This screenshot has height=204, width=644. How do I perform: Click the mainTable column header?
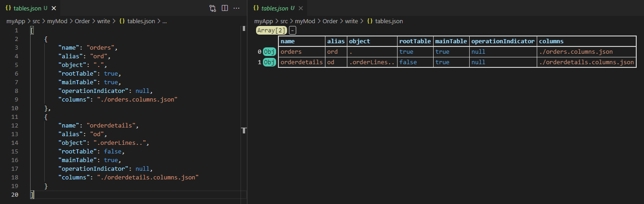(x=451, y=41)
